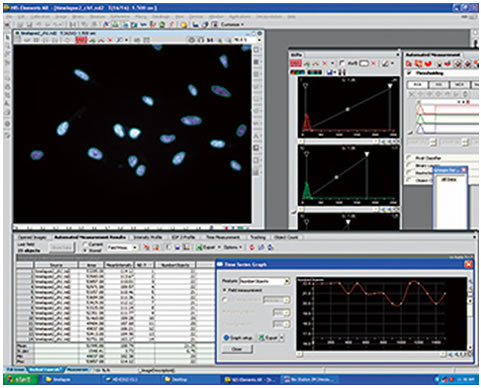Select the All Data item in Groups popup
This screenshot has width=481, height=388.
tap(450, 179)
